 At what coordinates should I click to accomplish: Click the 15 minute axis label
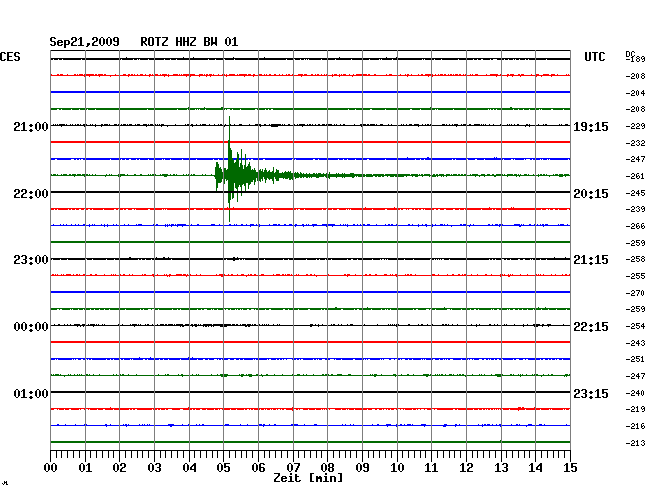click(570, 467)
